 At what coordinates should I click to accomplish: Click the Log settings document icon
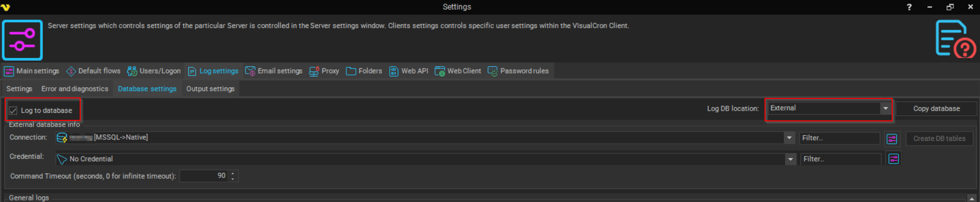192,71
